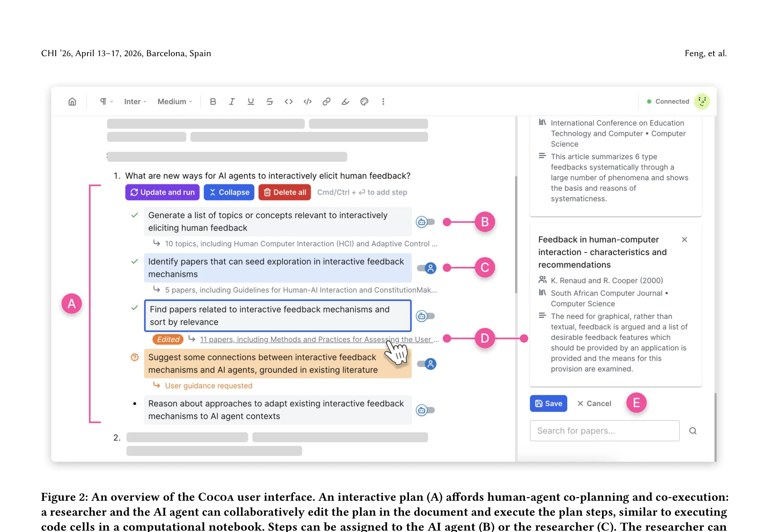
Task: Click the K. Renaud and R. Cooper (2000) author line
Action: tap(607, 281)
